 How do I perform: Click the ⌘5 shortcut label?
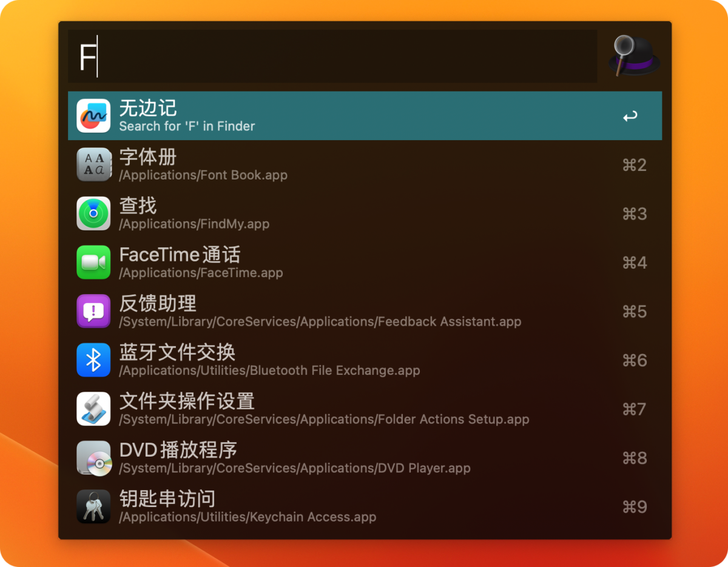tap(635, 311)
